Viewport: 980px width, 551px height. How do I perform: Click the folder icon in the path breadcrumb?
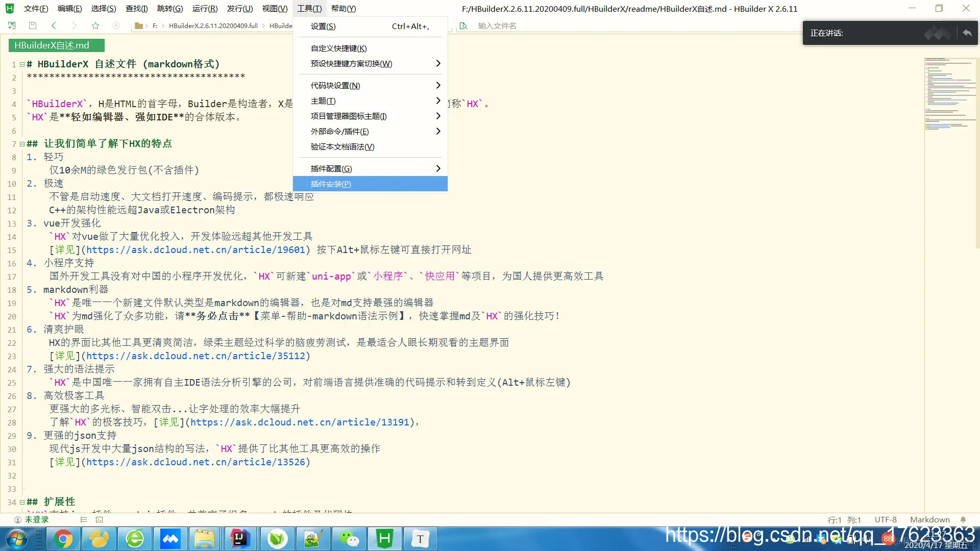139,26
